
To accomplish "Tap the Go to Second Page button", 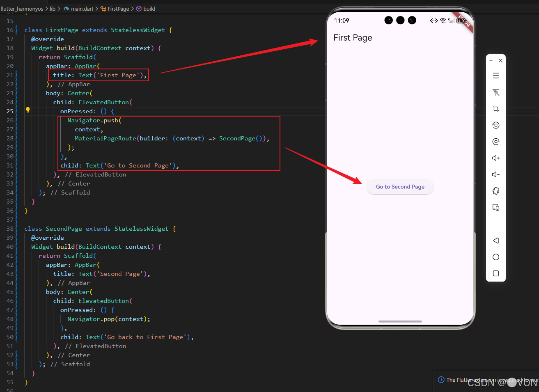I will click(400, 187).
